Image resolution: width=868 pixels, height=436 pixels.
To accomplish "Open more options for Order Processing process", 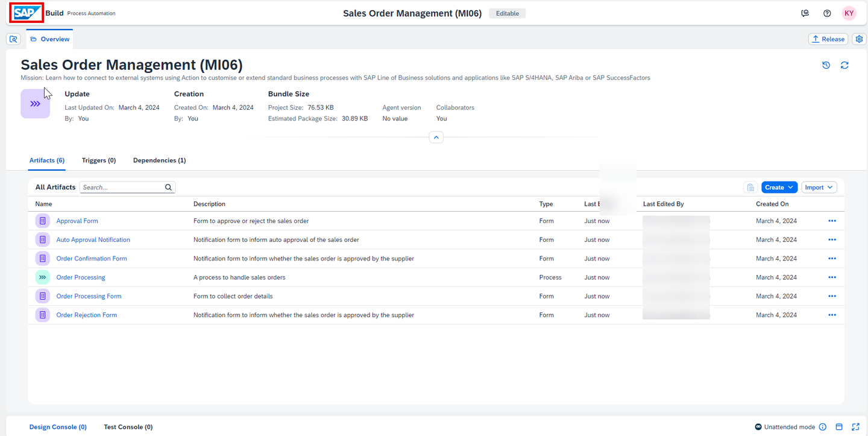I will pos(832,277).
